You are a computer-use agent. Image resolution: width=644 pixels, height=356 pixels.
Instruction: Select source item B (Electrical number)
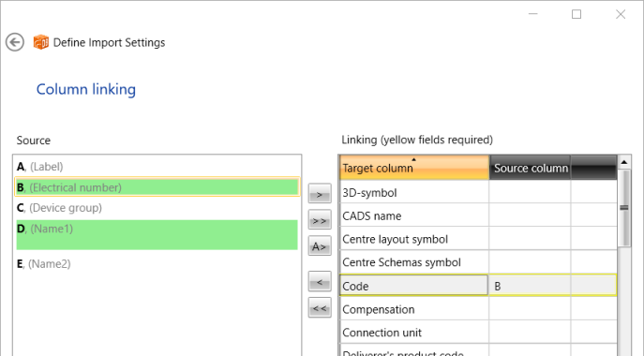pyautogui.click(x=157, y=187)
